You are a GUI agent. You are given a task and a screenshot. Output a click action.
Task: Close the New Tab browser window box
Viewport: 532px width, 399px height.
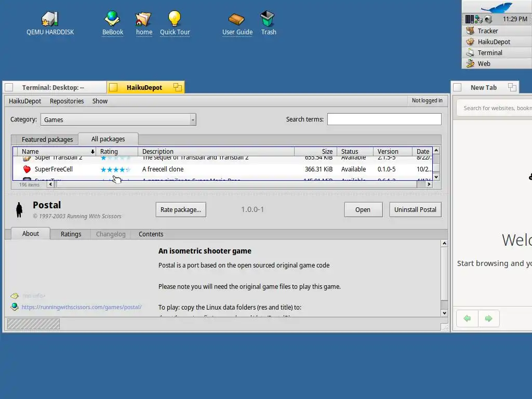(457, 87)
